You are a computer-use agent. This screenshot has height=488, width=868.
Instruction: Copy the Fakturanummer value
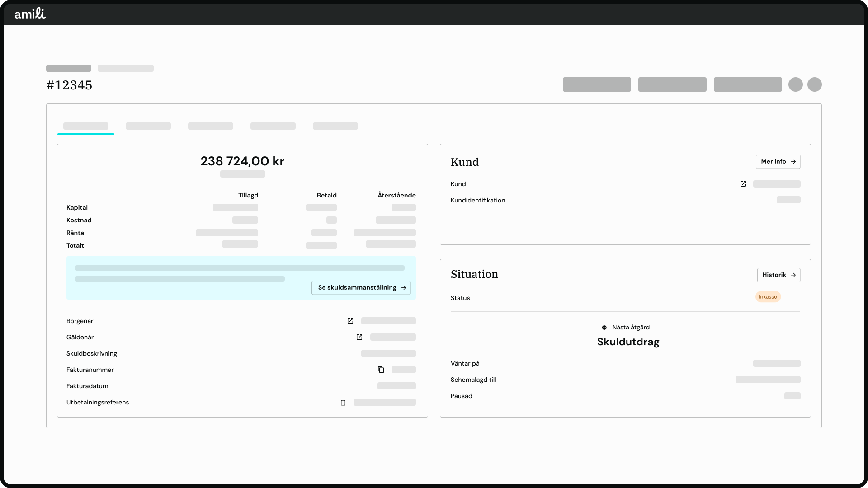[381, 370]
